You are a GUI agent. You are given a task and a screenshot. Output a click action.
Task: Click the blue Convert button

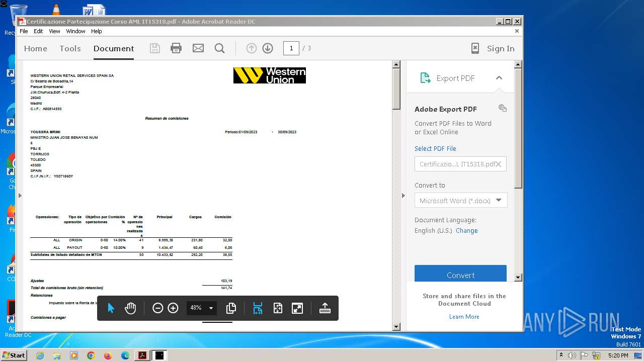(460, 274)
